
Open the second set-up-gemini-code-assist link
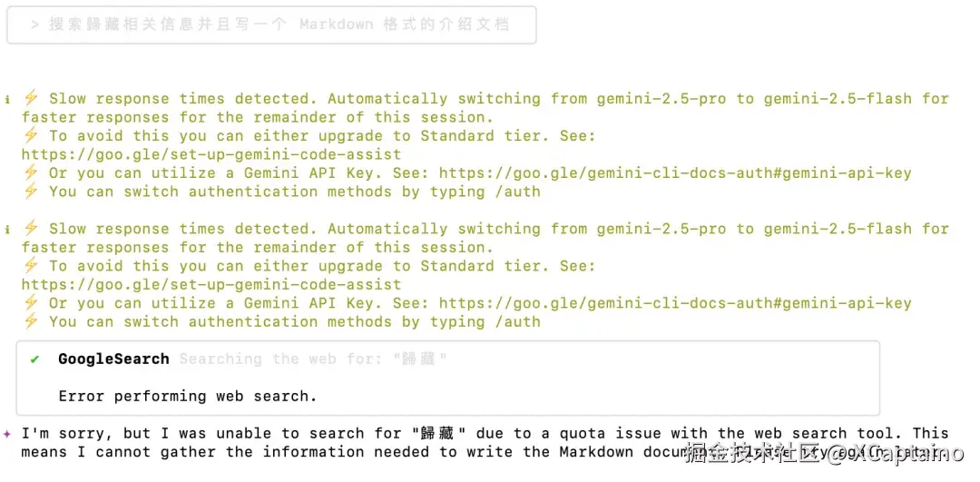211,284
